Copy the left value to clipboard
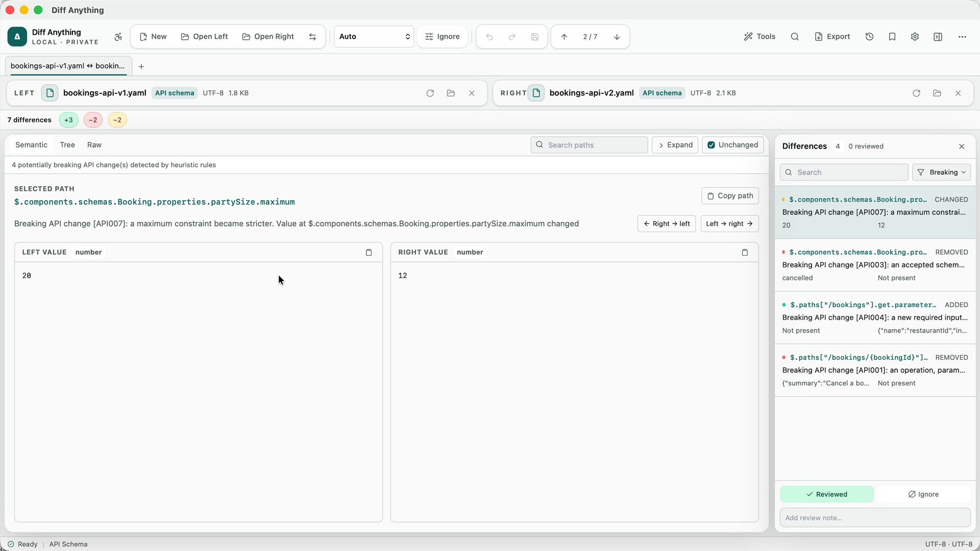 369,253
